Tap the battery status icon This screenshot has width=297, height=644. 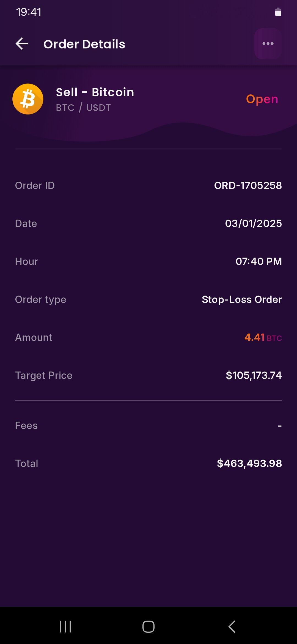pos(278,12)
